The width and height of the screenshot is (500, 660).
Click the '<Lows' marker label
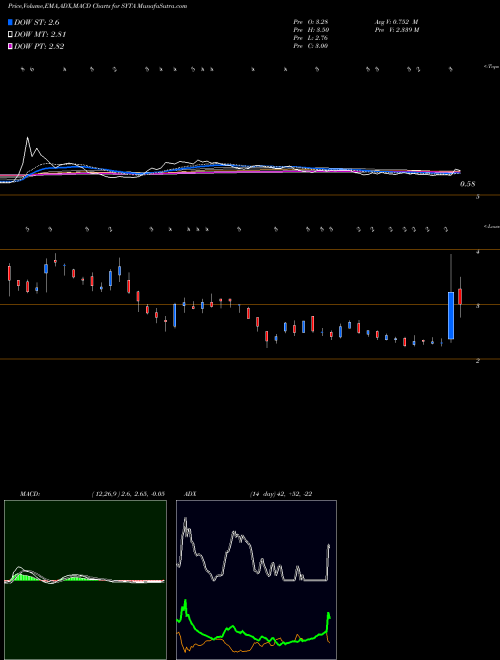pyautogui.click(x=491, y=226)
